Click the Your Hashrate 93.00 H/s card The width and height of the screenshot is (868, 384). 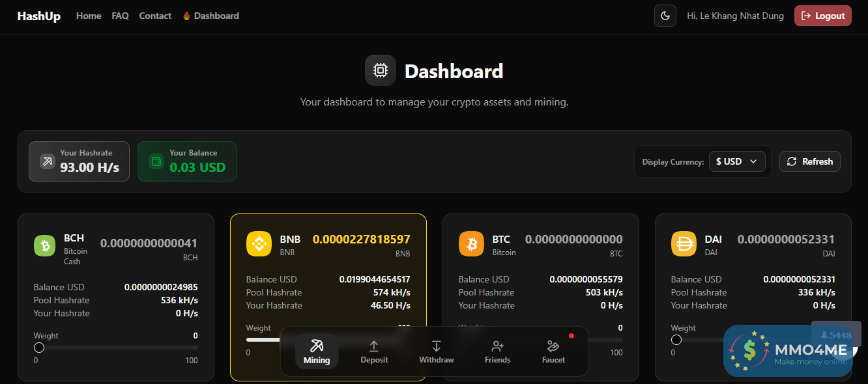pyautogui.click(x=79, y=161)
